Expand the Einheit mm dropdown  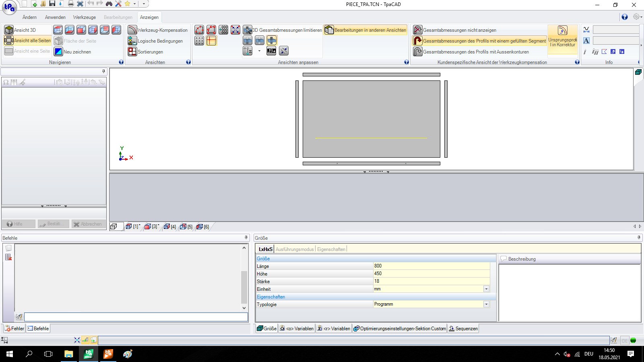coord(486,289)
